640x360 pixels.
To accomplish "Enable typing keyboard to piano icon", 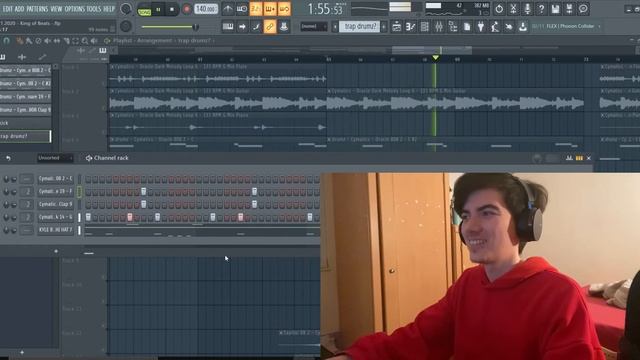I will pos(228,27).
